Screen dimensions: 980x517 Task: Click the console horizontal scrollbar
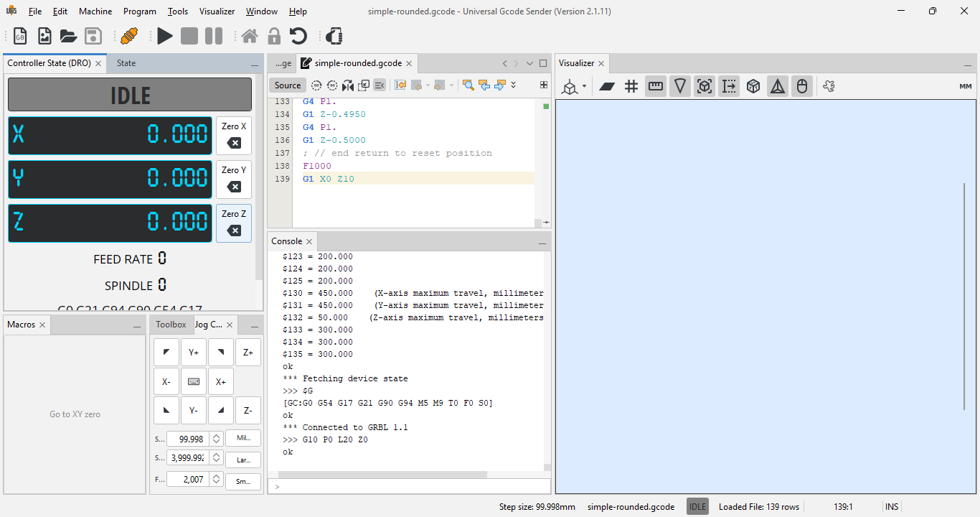point(382,475)
